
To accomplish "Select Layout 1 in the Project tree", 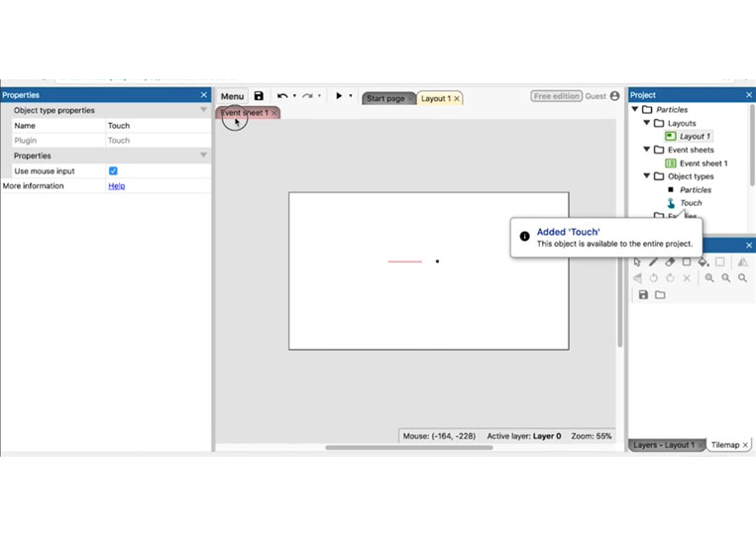I will (x=695, y=137).
